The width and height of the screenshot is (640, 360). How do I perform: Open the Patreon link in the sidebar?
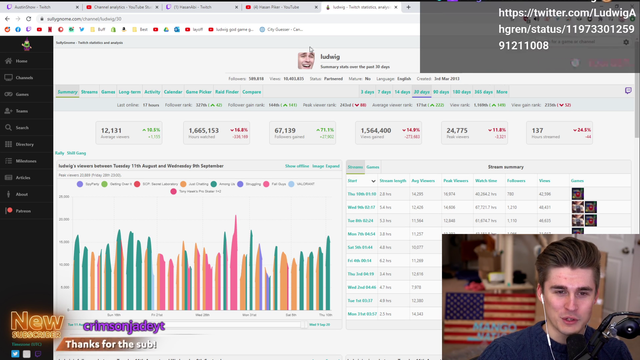pyautogui.click(x=23, y=211)
